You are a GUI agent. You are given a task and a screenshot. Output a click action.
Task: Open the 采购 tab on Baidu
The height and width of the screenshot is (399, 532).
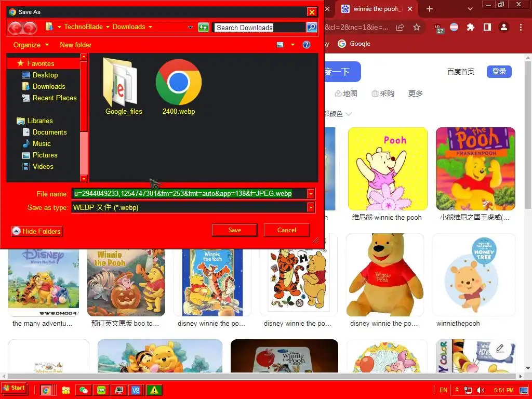pyautogui.click(x=383, y=94)
